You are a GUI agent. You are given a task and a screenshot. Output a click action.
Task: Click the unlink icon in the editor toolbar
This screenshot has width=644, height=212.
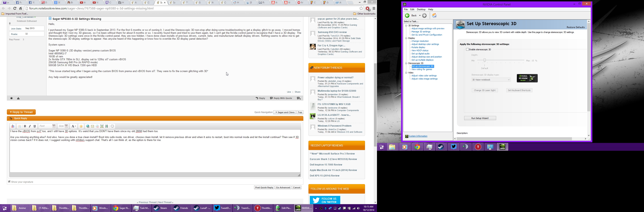(x=97, y=126)
